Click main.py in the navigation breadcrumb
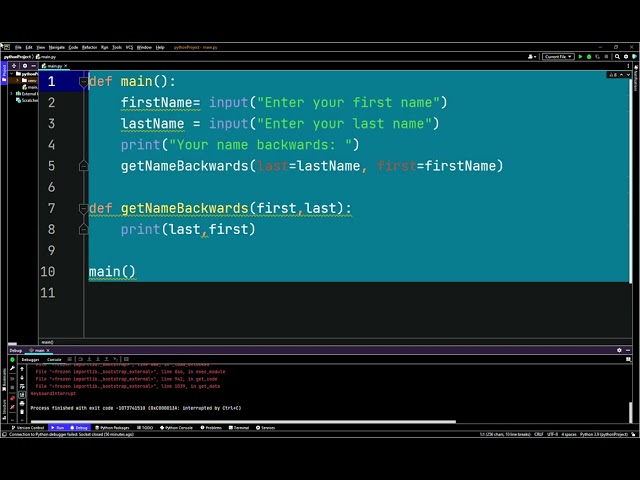This screenshot has width=640, height=480. (46, 57)
